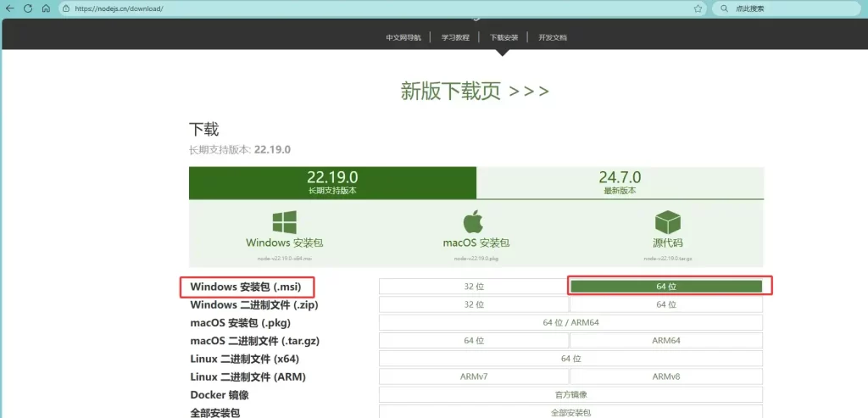Download the ARMv7 Linux ARM binary
The width and height of the screenshot is (868, 418).
(474, 376)
